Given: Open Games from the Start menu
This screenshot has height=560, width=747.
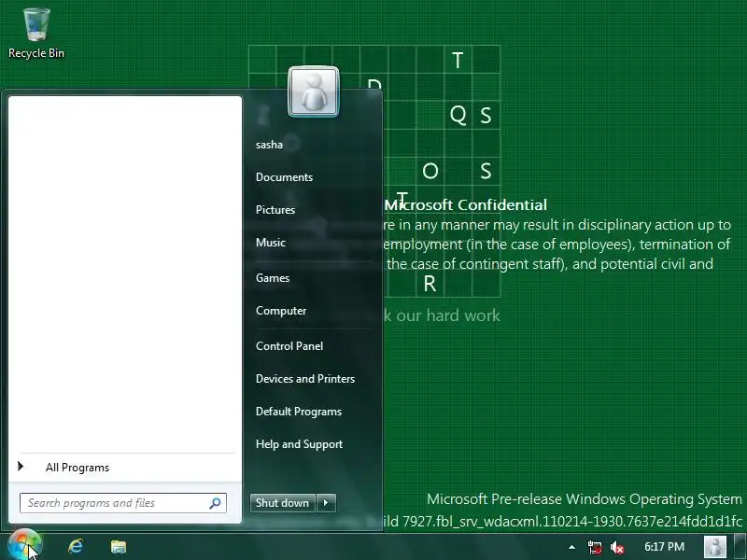Looking at the screenshot, I should pos(273,278).
